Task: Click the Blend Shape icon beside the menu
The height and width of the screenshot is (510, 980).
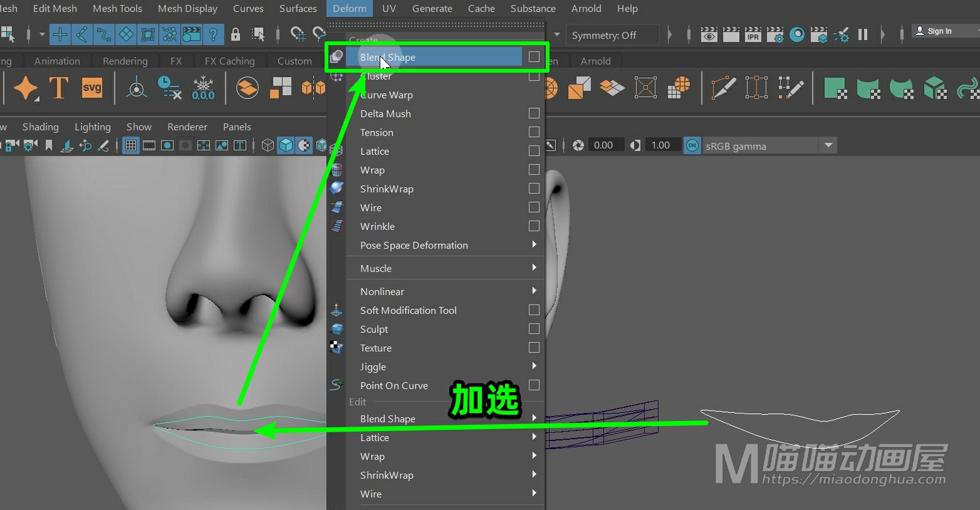Action: 336,57
